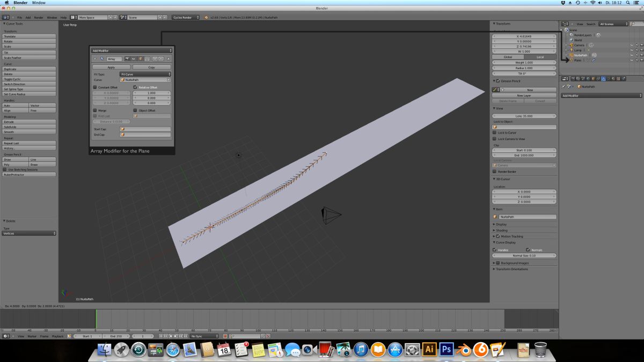Open the All Scenes display dropdown
Image resolution: width=644 pixels, height=362 pixels.
(613, 24)
